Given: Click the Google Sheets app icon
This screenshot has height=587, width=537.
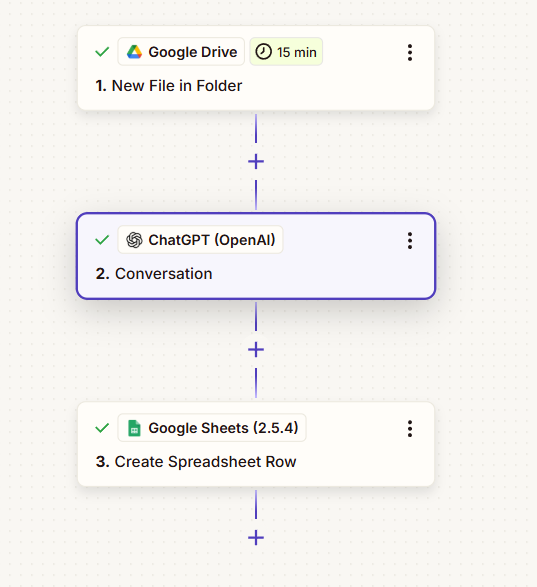Looking at the screenshot, I should pyautogui.click(x=134, y=428).
